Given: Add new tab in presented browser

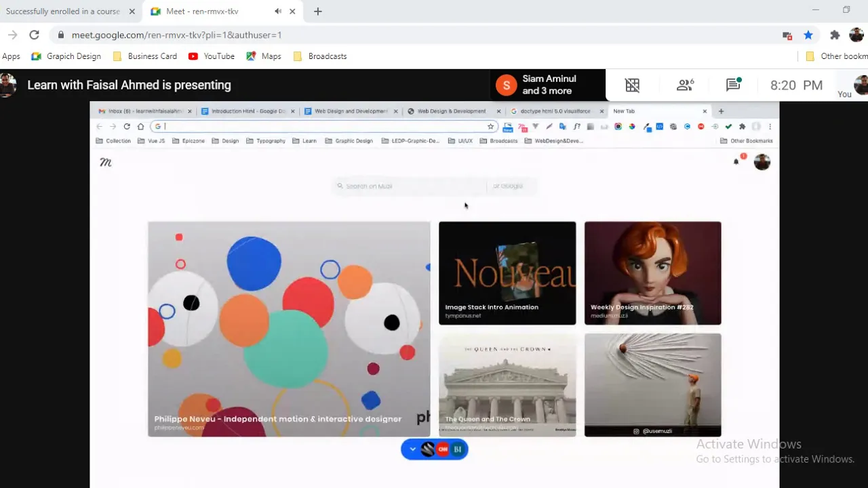Looking at the screenshot, I should (x=721, y=111).
